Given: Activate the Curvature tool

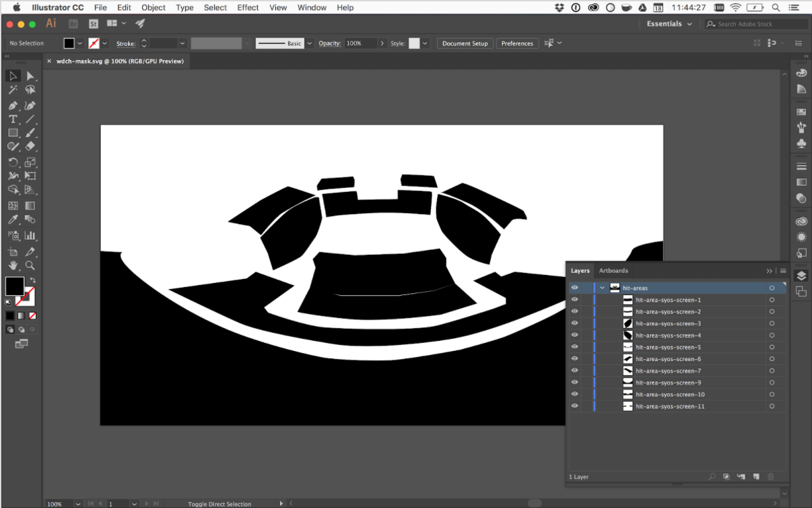Looking at the screenshot, I should pyautogui.click(x=30, y=106).
